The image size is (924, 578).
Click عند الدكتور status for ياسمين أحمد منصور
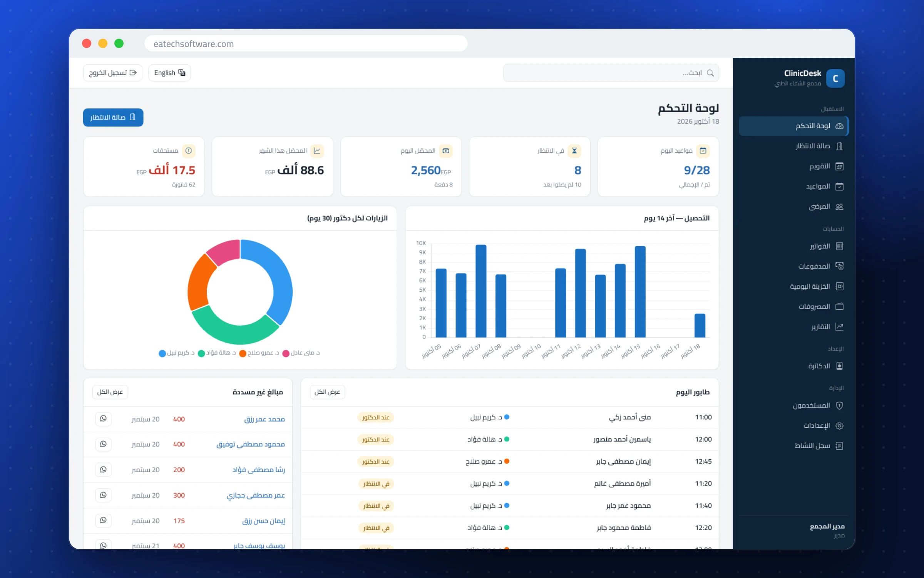375,439
